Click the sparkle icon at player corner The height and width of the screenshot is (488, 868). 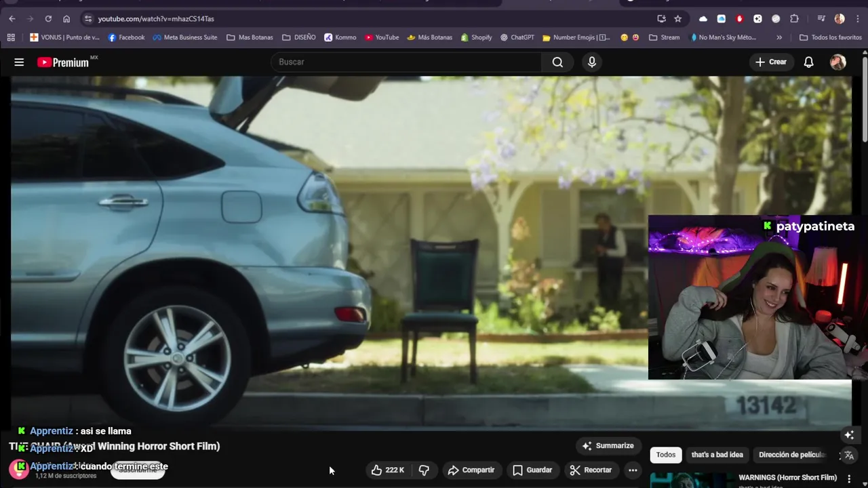click(849, 434)
